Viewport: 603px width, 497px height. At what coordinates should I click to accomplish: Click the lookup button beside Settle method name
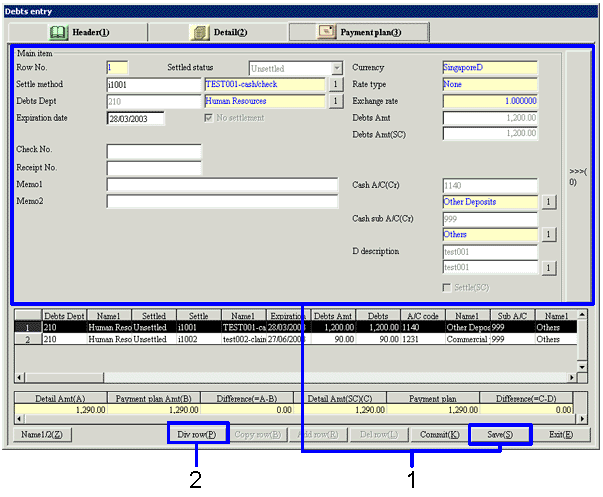coord(336,85)
